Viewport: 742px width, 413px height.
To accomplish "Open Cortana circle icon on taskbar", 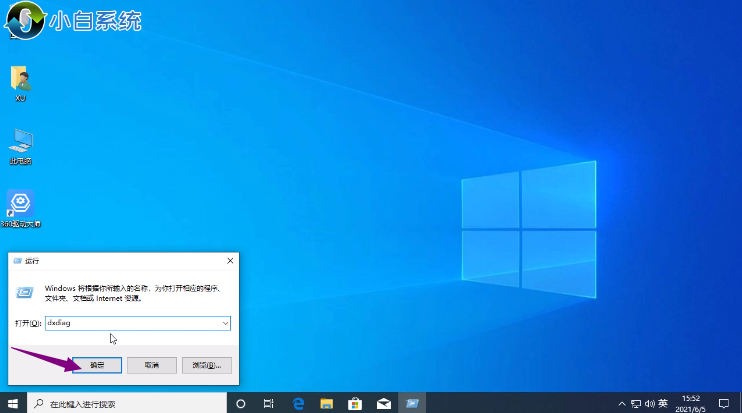I will (240, 403).
